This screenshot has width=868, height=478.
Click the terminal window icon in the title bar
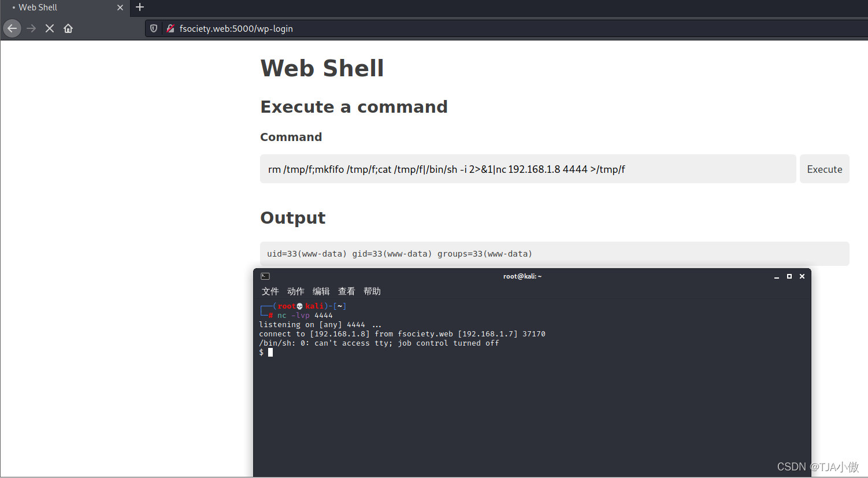click(265, 276)
